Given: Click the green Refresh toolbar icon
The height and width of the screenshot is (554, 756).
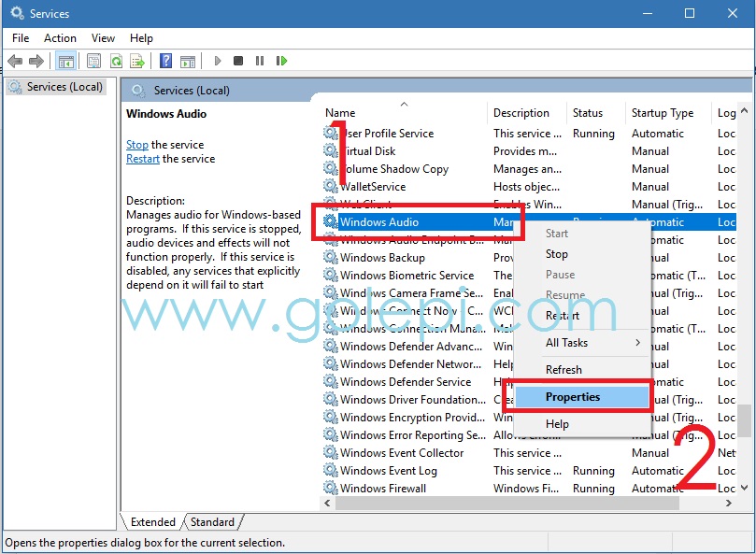Looking at the screenshot, I should tap(116, 62).
